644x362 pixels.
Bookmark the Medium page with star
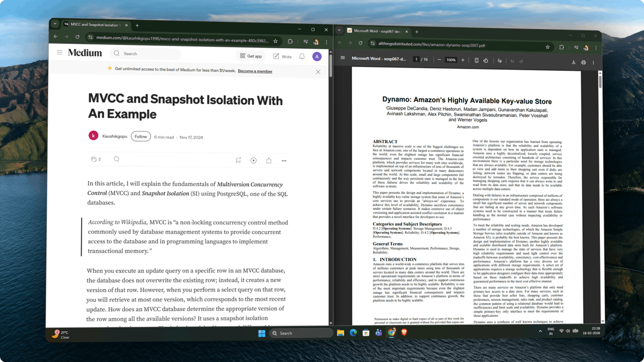point(275,41)
